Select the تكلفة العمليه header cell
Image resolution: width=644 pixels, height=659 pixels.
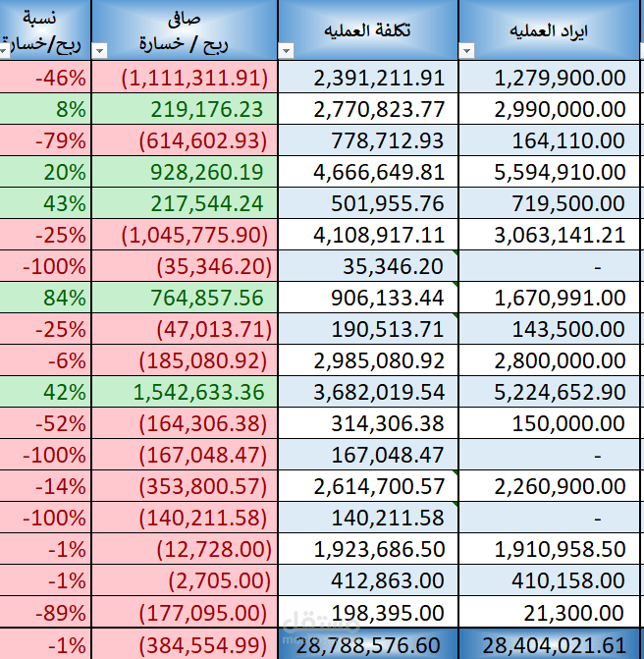click(368, 29)
